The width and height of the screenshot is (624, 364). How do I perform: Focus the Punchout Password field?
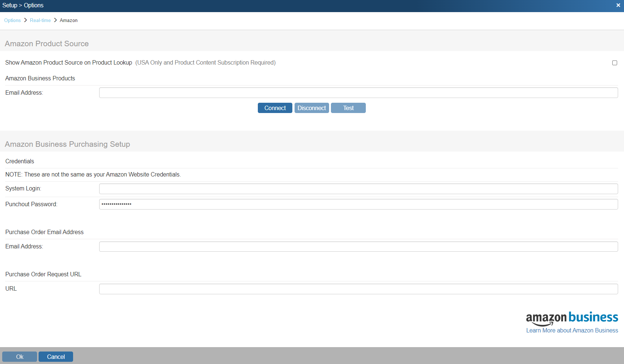[358, 204]
